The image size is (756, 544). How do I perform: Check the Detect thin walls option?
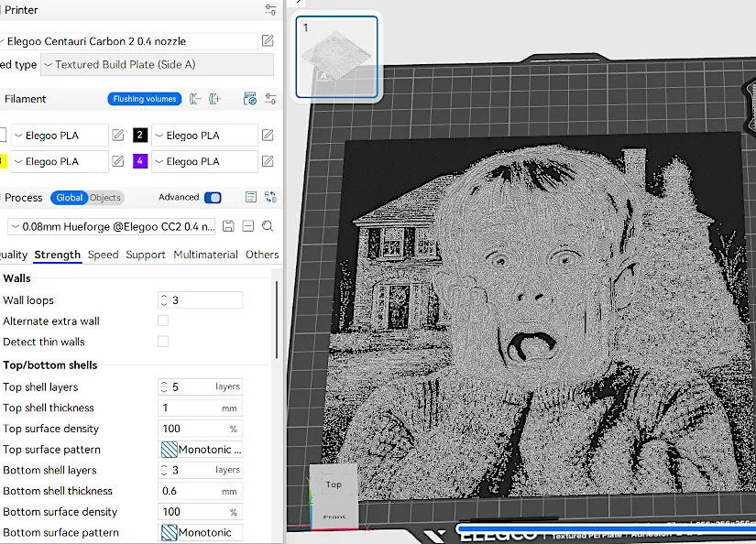pos(163,342)
